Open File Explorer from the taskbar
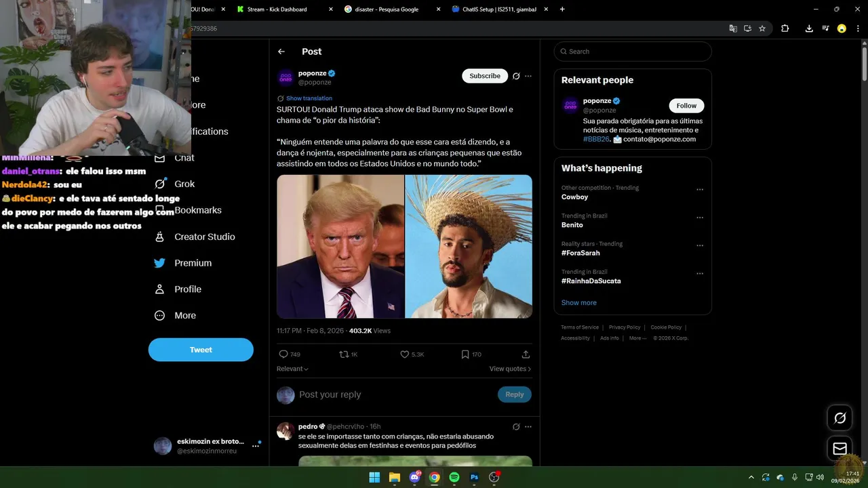Screen dimensions: 868x488 click(395, 477)
